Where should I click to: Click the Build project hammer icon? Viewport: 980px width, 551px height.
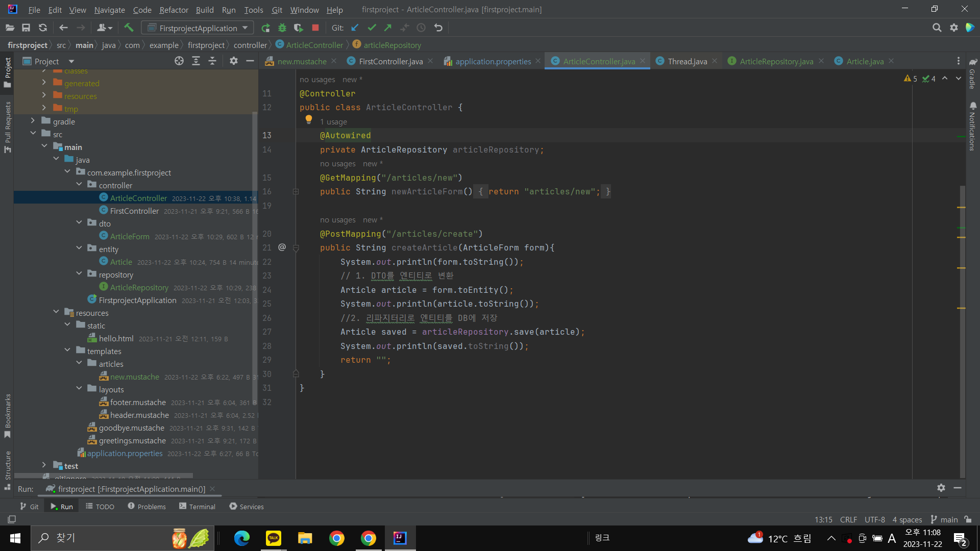(129, 28)
